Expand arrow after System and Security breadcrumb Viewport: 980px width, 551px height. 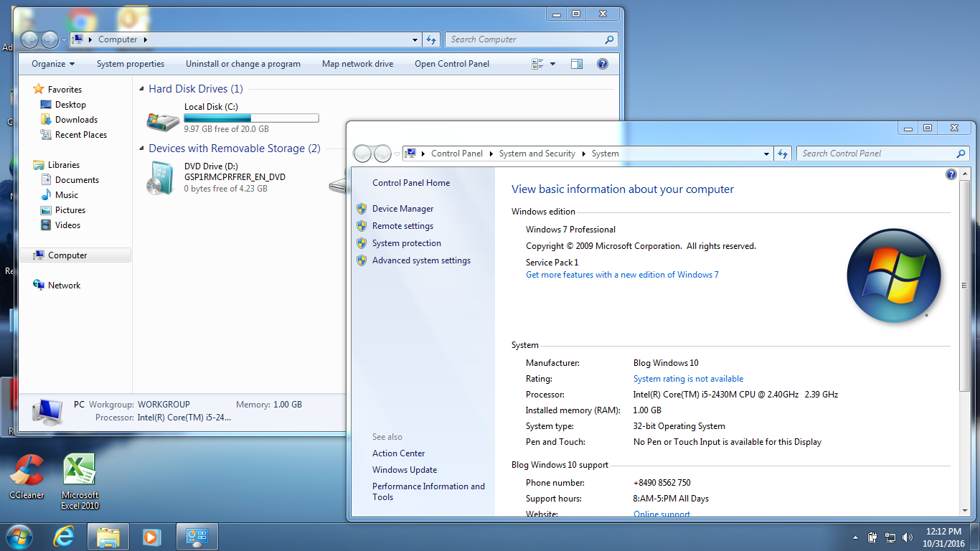tap(584, 154)
